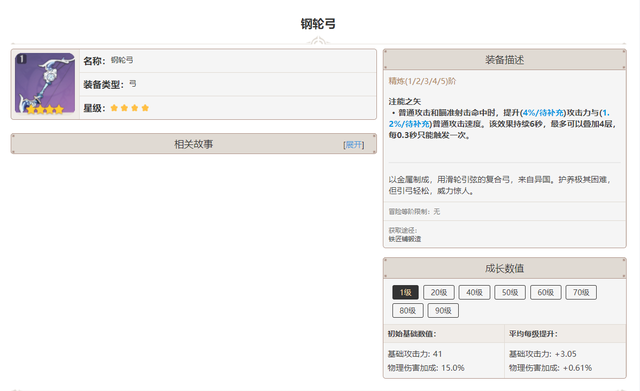
Task: Switch to the 40级 growth values
Action: 474,292
